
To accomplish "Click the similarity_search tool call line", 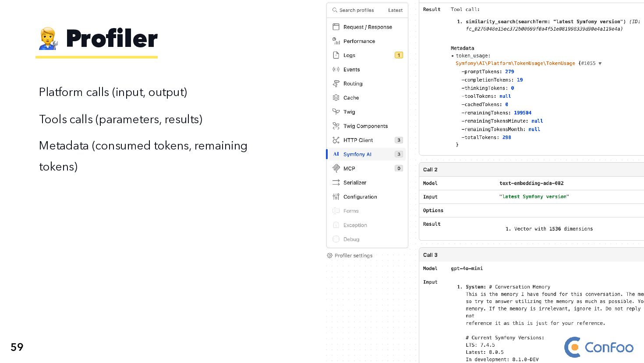I will (x=545, y=21).
